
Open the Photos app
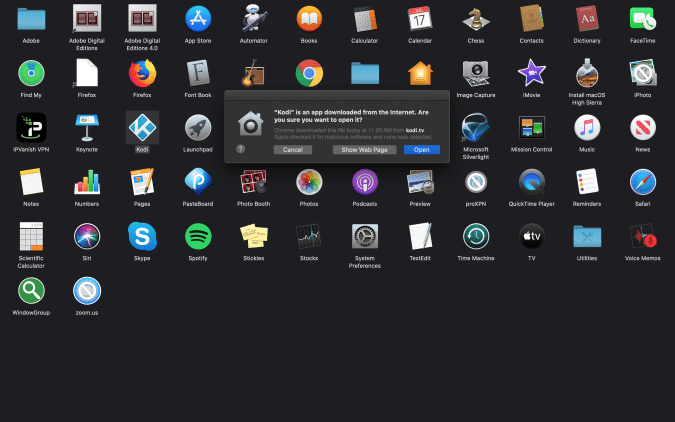pos(309,182)
